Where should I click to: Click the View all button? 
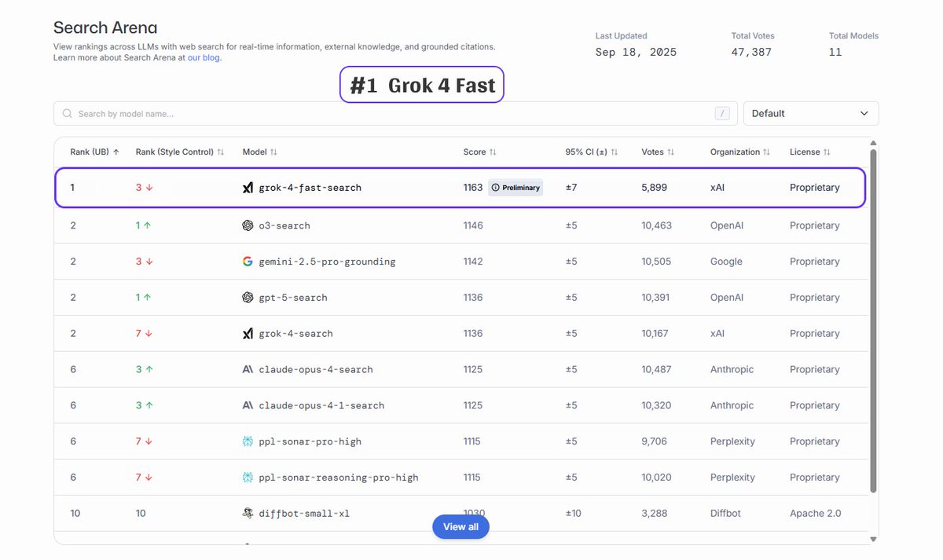pyautogui.click(x=460, y=527)
